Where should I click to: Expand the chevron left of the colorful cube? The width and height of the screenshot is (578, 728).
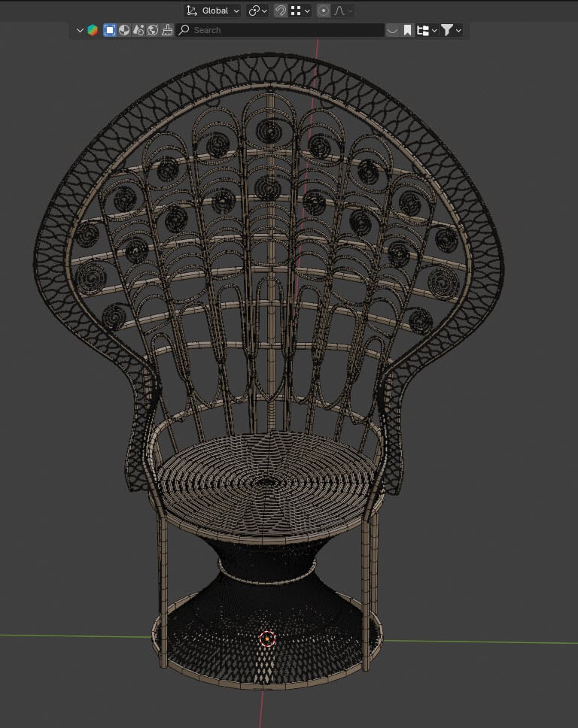pos(80,30)
